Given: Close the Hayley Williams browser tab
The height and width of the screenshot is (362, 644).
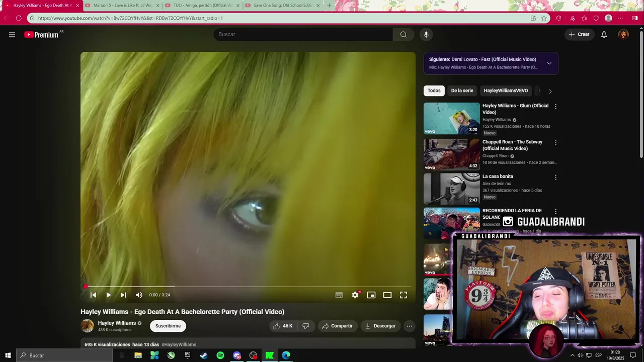Looking at the screenshot, I should point(77,6).
